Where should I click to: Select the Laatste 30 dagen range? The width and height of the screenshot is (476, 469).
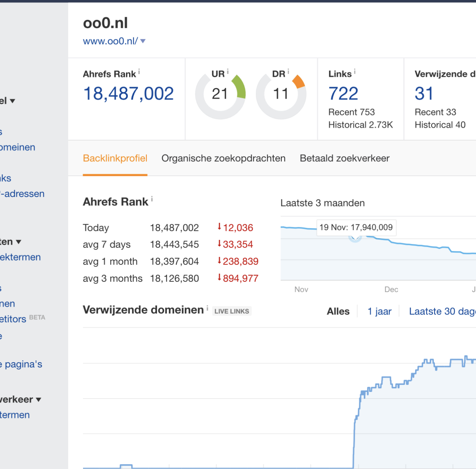pyautogui.click(x=442, y=311)
